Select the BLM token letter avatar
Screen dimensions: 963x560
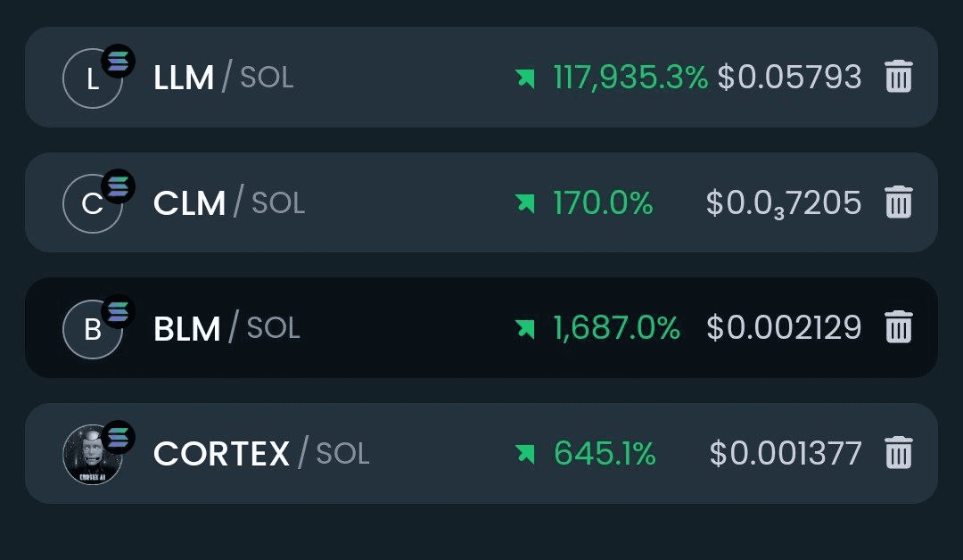pos(93,329)
